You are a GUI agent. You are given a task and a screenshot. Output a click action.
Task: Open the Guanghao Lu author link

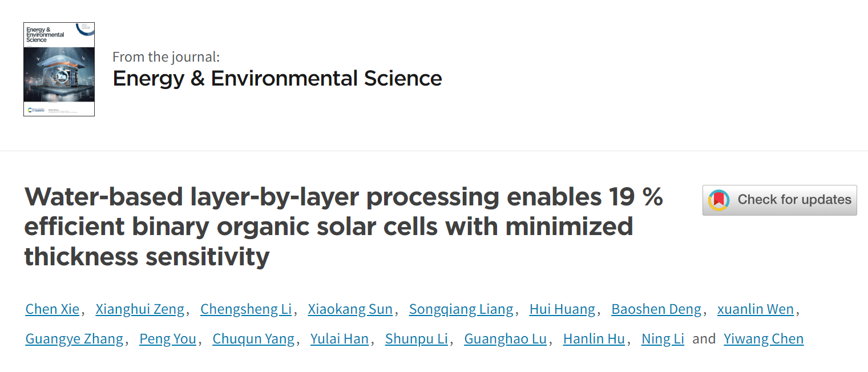click(x=506, y=339)
